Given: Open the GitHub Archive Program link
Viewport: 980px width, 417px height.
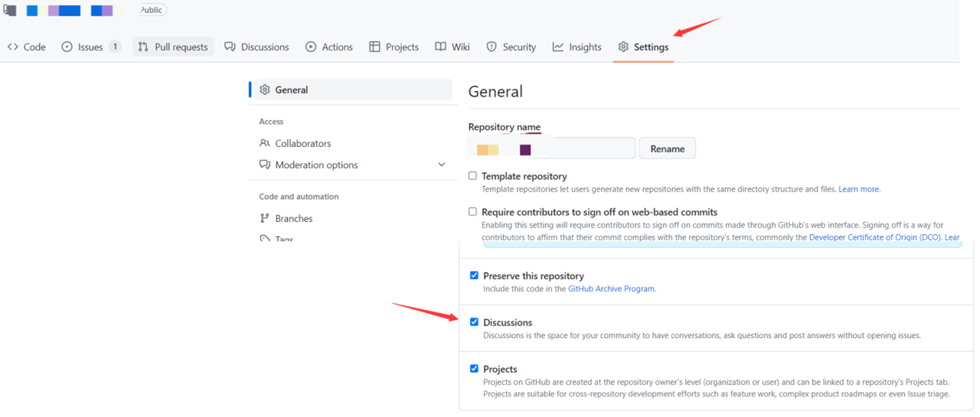Looking at the screenshot, I should tap(611, 289).
